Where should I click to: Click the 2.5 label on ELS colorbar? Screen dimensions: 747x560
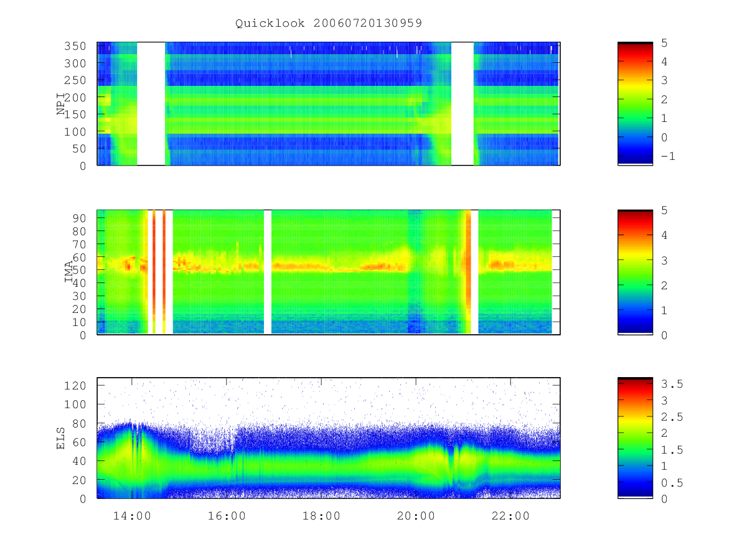coord(671,417)
